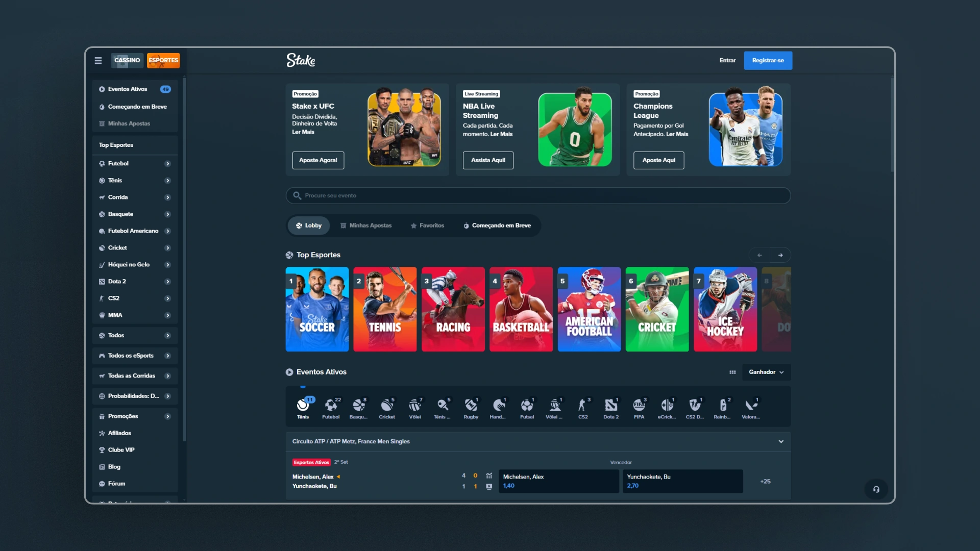This screenshot has height=551, width=980.
Task: Expand the Hóquei no Gelo submenu
Action: (167, 265)
